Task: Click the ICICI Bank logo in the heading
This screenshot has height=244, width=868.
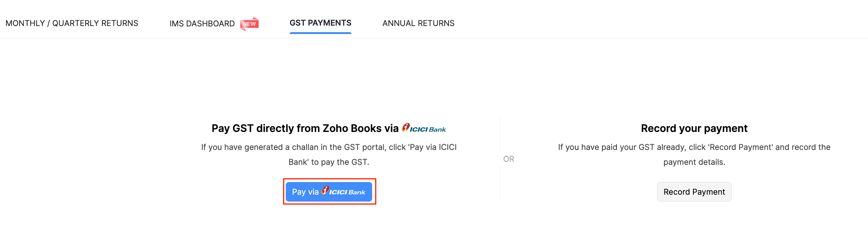Action: pyautogui.click(x=424, y=128)
